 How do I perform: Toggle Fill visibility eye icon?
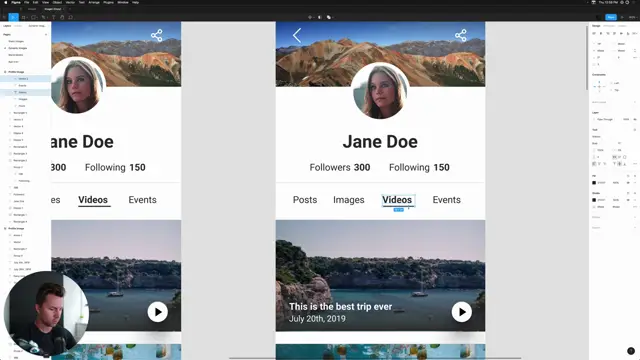(629, 183)
